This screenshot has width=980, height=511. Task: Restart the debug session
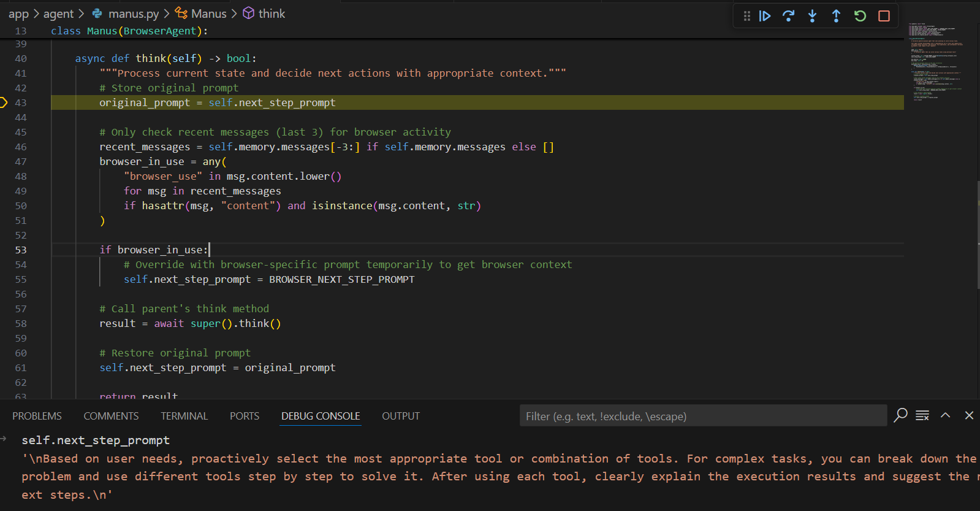click(860, 16)
